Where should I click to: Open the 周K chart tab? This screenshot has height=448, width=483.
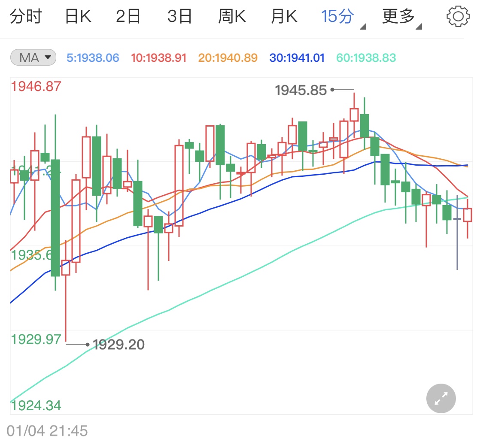coord(232,16)
